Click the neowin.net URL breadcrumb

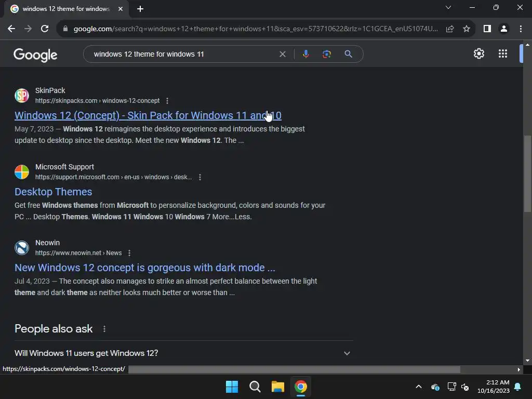[78, 253]
